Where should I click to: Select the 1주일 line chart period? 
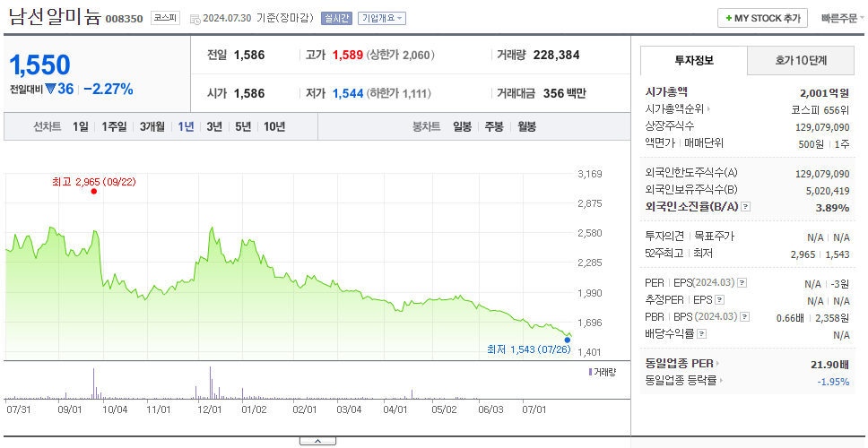point(114,126)
